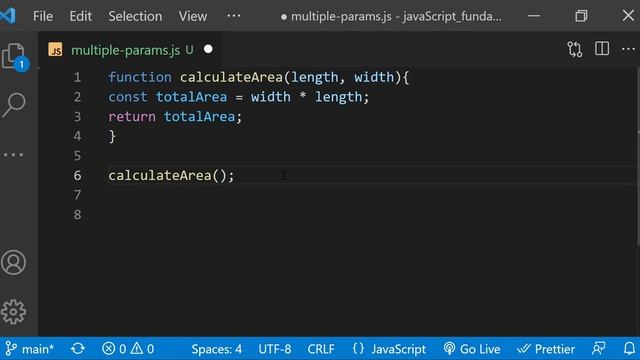Image resolution: width=640 pixels, height=360 pixels.
Task: Click the editor vertical scrollbar
Action: (637, 157)
